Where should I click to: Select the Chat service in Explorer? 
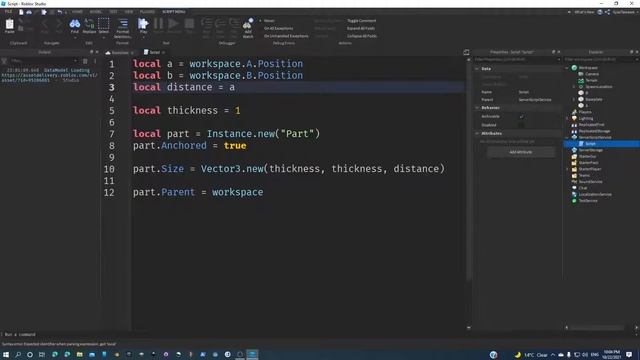pyautogui.click(x=580, y=188)
